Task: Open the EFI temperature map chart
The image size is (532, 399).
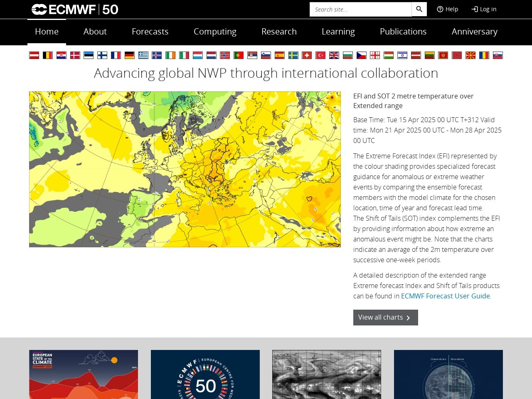Action: (x=185, y=169)
